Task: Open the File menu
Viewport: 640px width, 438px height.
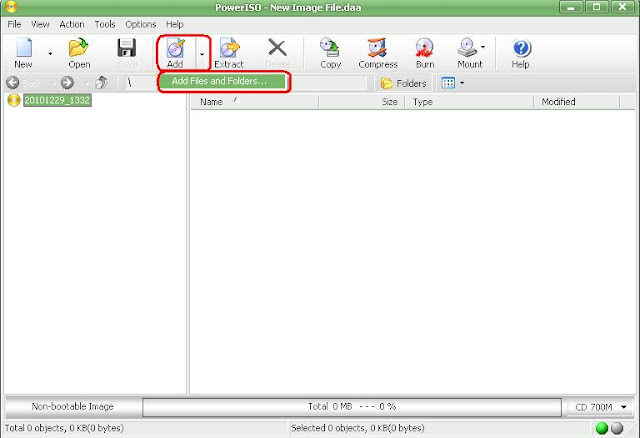Action: pos(14,24)
